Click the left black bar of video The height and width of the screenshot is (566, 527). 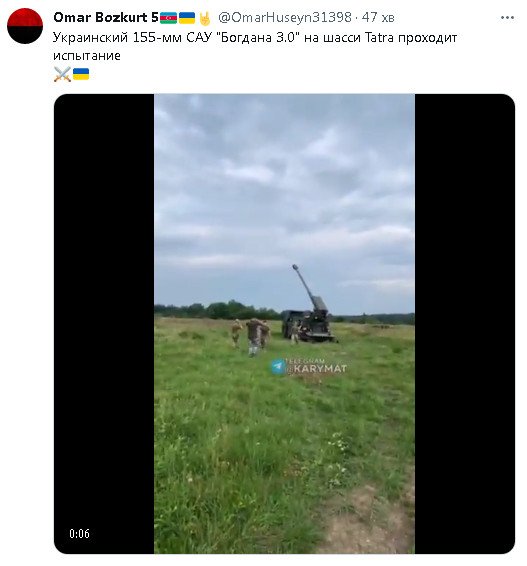tap(104, 323)
